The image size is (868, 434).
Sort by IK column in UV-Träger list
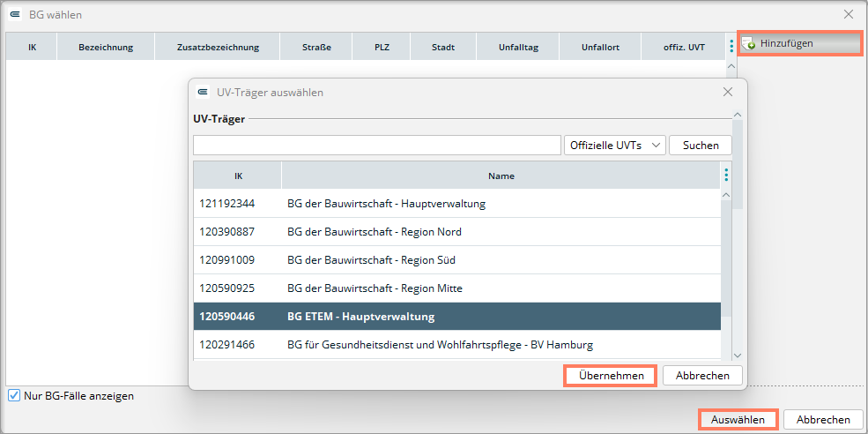coord(238,176)
